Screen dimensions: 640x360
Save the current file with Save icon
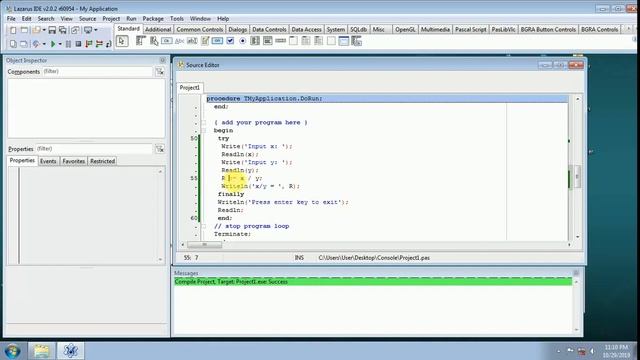[52, 30]
